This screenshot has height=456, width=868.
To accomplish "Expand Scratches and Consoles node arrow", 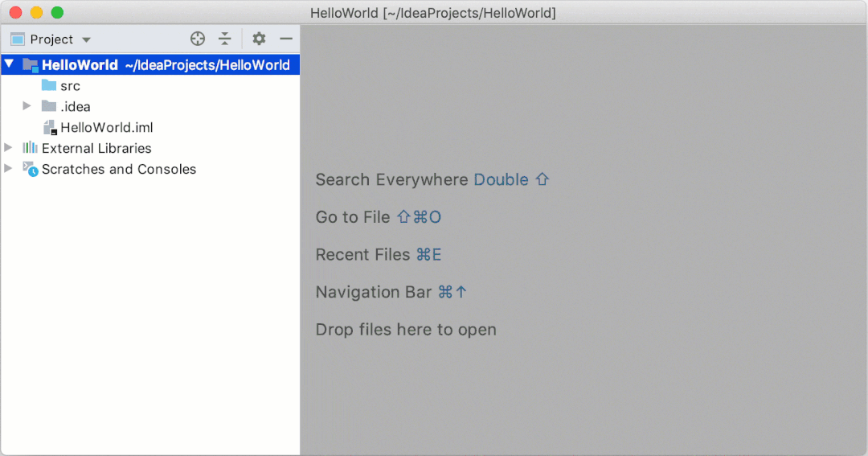I will [8, 168].
